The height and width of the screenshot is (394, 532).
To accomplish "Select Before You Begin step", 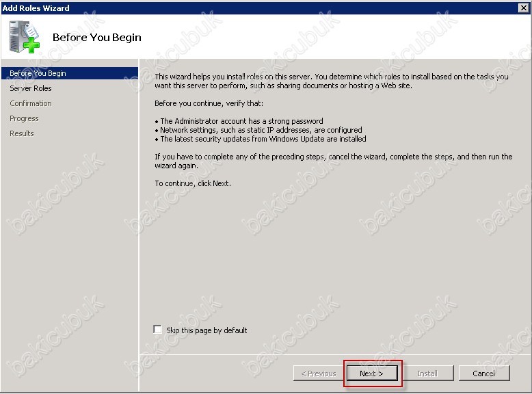I will pyautogui.click(x=70, y=73).
